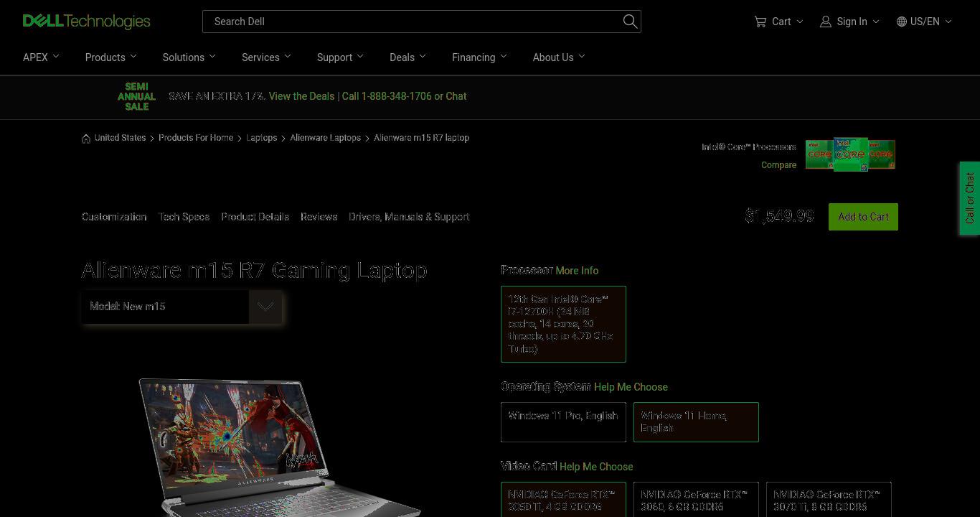
Task: Click Operating System Help Me Choose link
Action: click(x=631, y=387)
